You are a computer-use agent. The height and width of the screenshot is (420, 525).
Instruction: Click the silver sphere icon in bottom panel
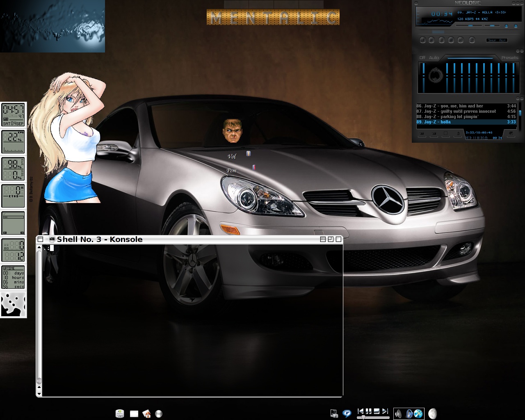pyautogui.click(x=159, y=414)
